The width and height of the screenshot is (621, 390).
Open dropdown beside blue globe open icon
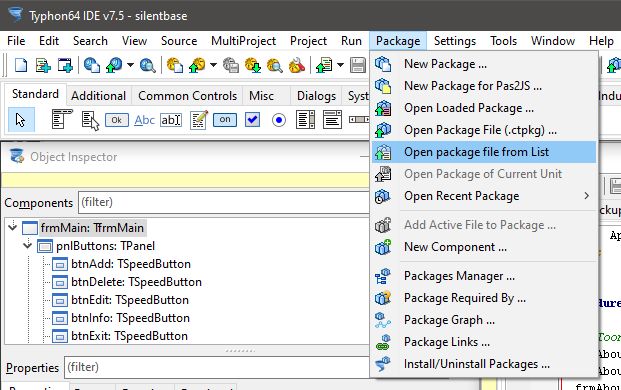click(x=130, y=65)
